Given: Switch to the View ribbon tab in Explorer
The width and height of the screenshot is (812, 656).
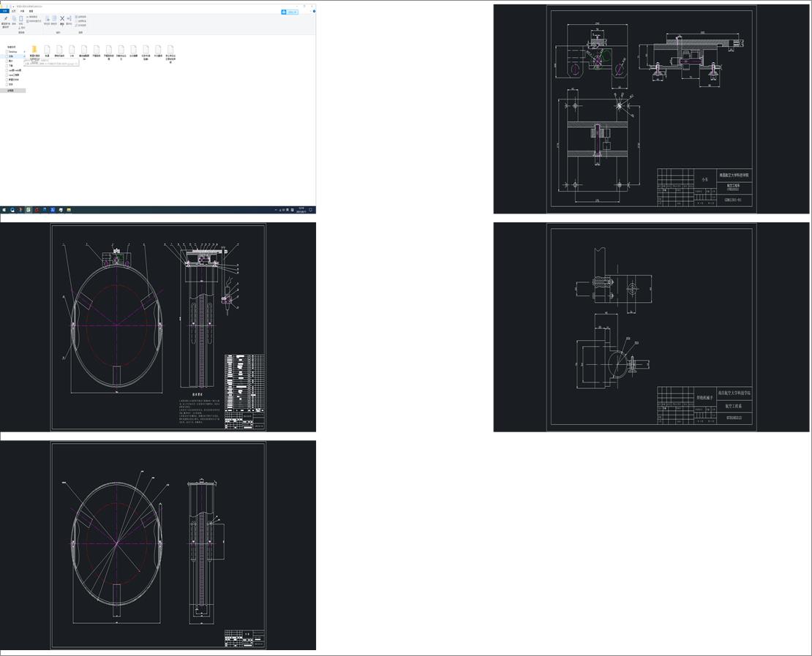Looking at the screenshot, I should coord(31,11).
